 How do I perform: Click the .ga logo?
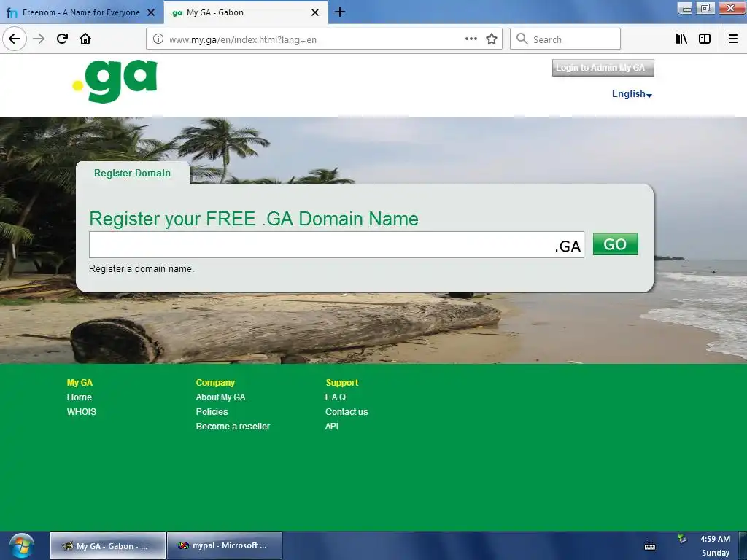[x=115, y=81]
